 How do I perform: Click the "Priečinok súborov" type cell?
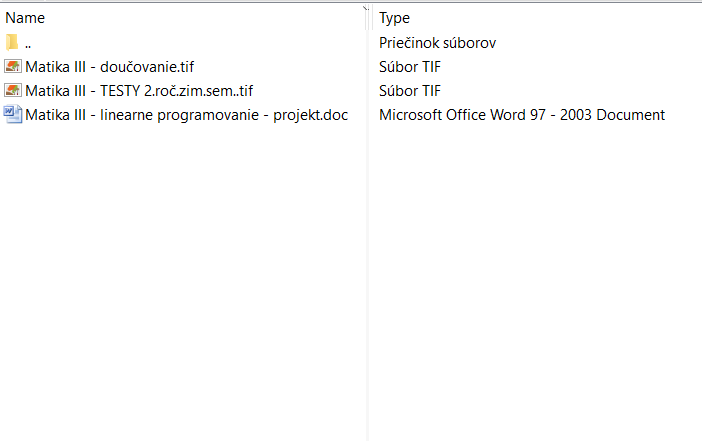(437, 43)
